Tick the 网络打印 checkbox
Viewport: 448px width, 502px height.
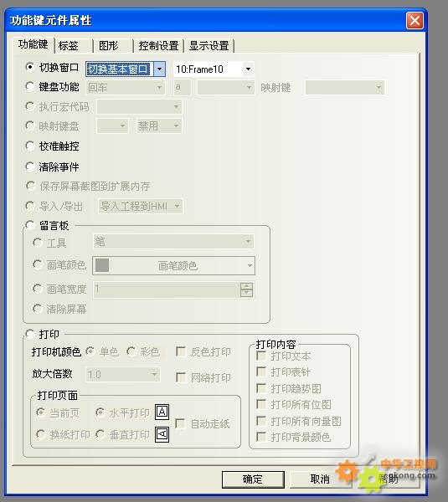point(181,377)
